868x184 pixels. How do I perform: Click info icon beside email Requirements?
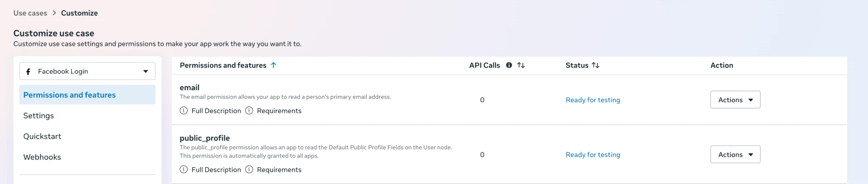pos(249,111)
